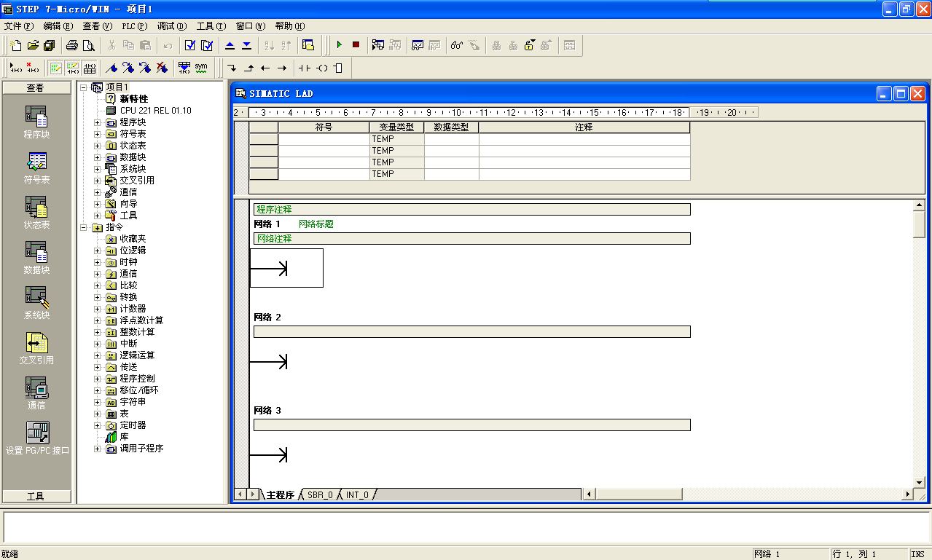Insert a coil using the toolbar icon
Viewport: 932px width, 560px height.
pos(321,68)
